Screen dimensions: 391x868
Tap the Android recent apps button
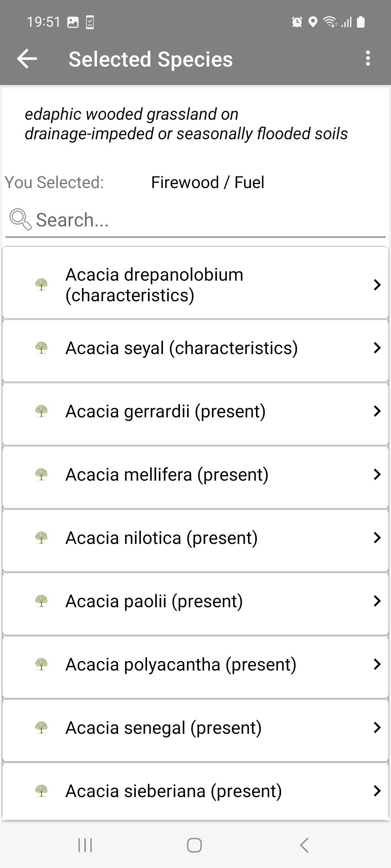[x=85, y=845]
